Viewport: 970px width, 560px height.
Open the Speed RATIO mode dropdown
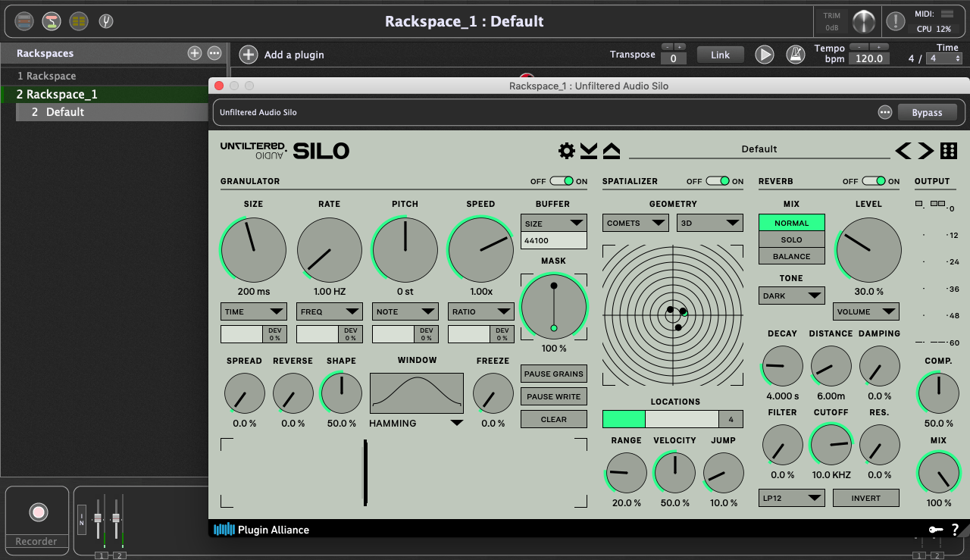(481, 311)
